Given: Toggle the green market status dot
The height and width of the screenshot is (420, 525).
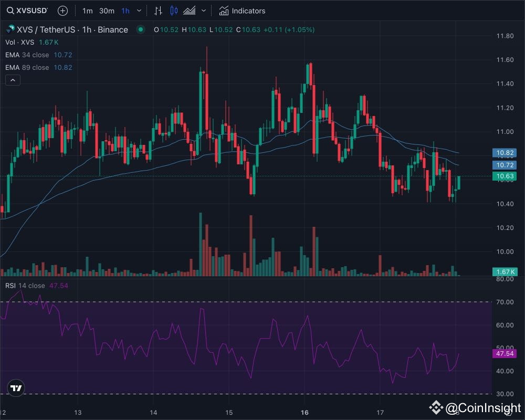Looking at the screenshot, I should [x=140, y=30].
